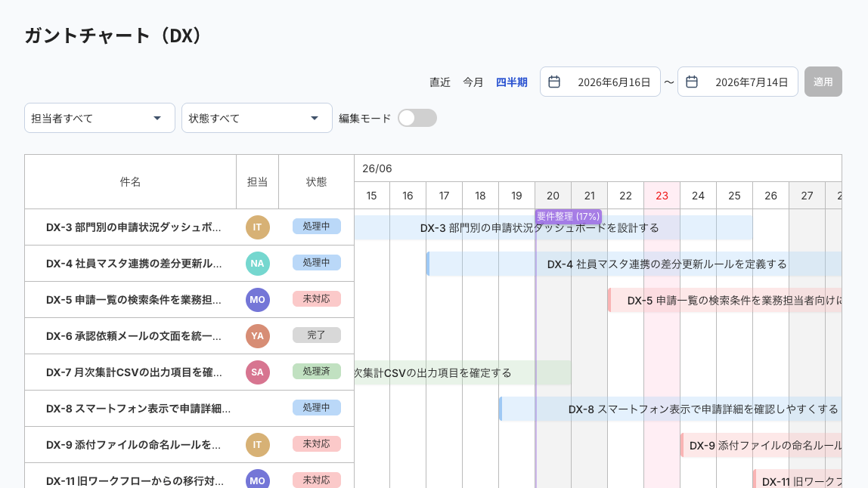Click the ガントチャート（DX） page title
Image resolution: width=868 pixels, height=488 pixels.
[115, 36]
